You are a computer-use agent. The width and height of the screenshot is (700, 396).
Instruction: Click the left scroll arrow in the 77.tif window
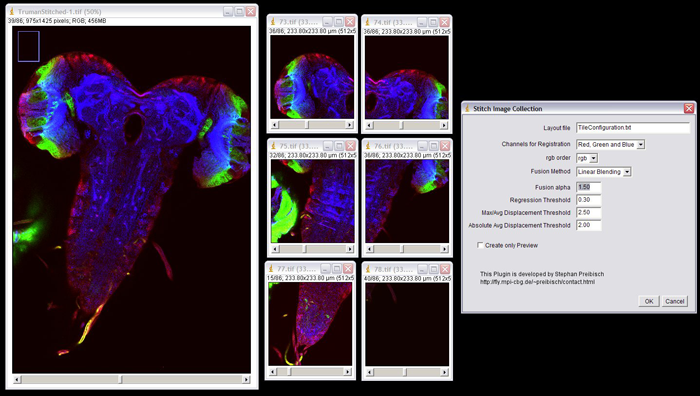tap(273, 371)
